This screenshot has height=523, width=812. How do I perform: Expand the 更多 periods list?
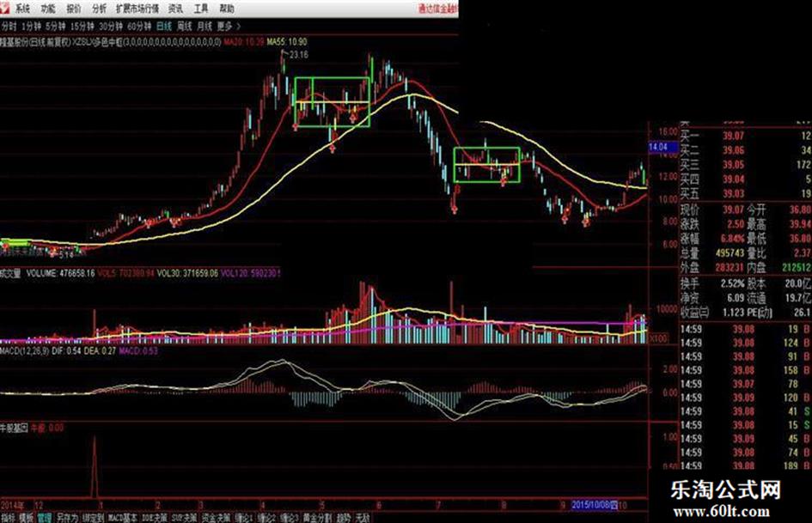point(229,26)
